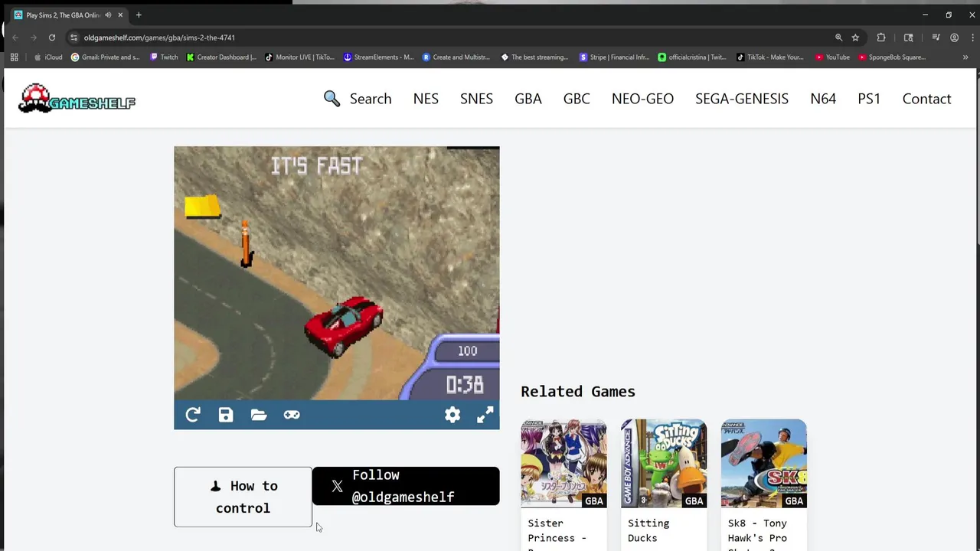The image size is (980, 551).
Task: Open the SpongeBob Square bookmark
Action: (x=893, y=57)
